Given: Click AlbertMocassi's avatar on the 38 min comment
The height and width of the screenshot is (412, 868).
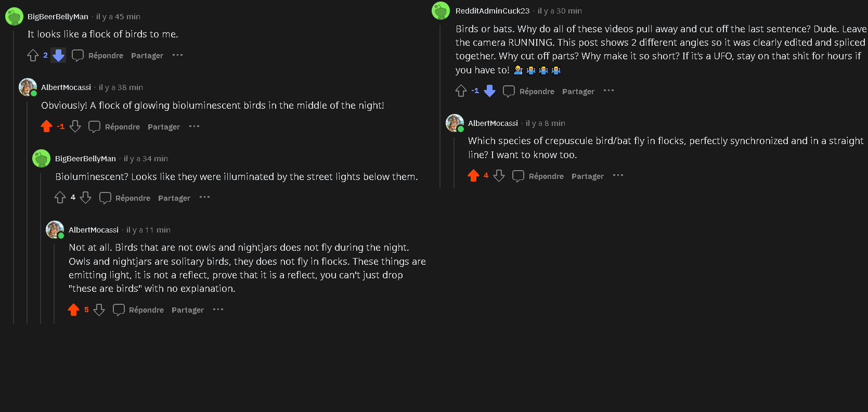Looking at the screenshot, I should 28,87.
